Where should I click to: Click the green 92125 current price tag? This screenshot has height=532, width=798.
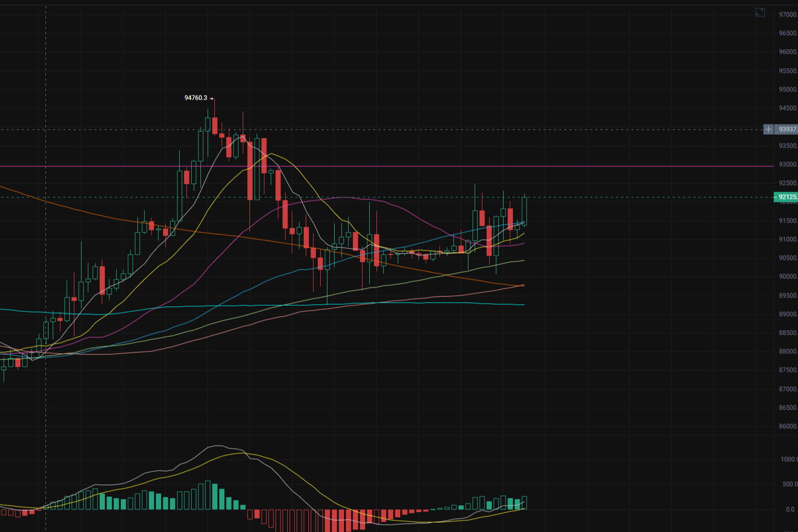(x=786, y=197)
